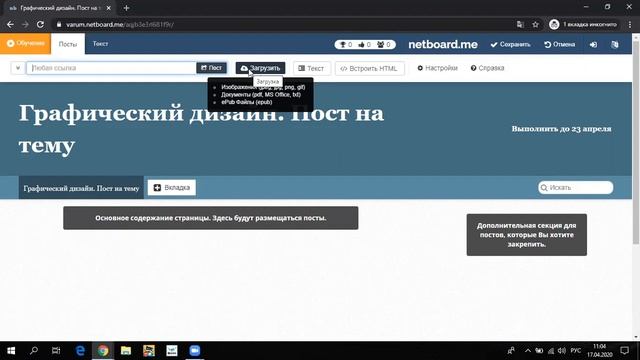This screenshot has height=360, width=640.
Task: Open File Explorer from taskbar
Action: [126, 351]
